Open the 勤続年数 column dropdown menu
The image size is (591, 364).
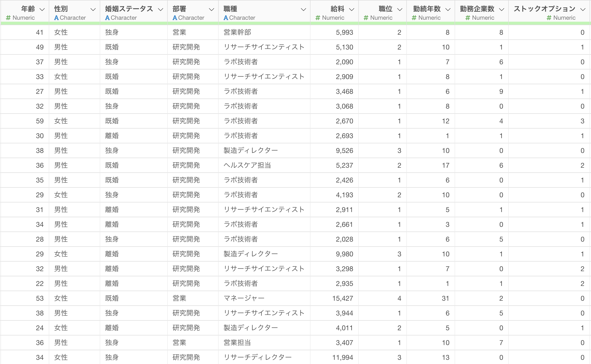[448, 9]
